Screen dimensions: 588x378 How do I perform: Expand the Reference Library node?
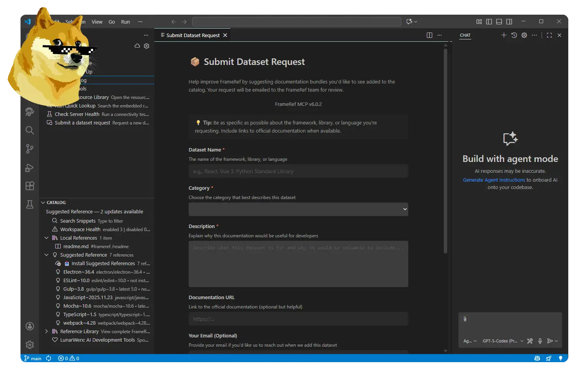pos(46,332)
